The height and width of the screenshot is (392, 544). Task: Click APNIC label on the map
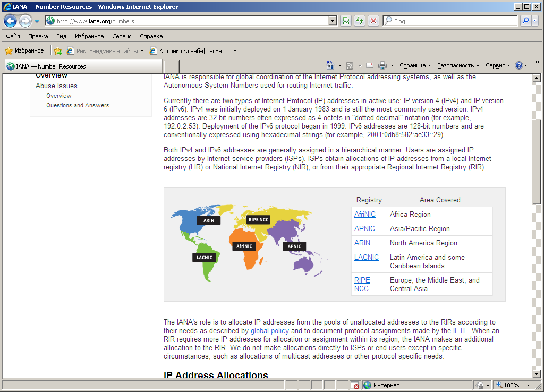point(294,246)
